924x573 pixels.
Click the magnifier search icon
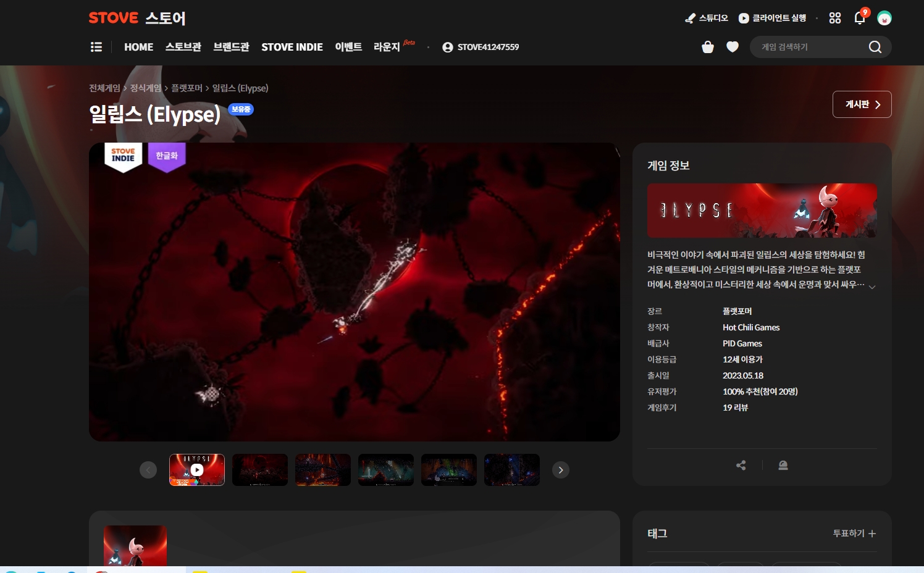tap(875, 47)
